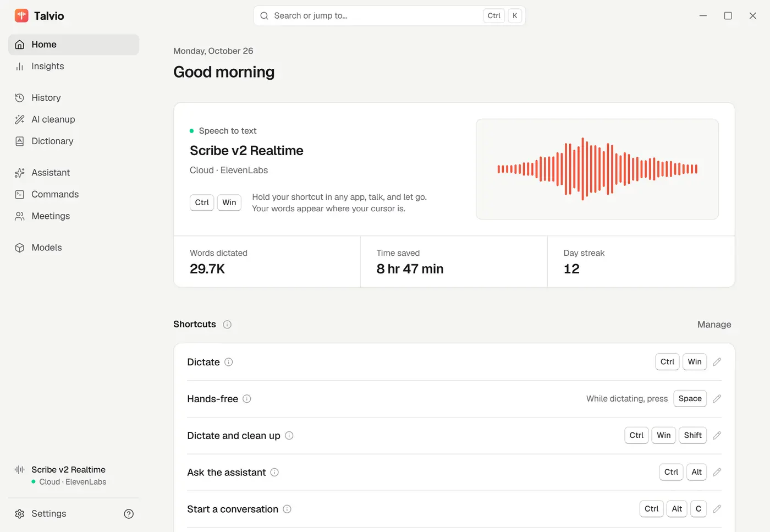The image size is (770, 532).
Task: Click the Search or jump to field
Action: coord(389,16)
